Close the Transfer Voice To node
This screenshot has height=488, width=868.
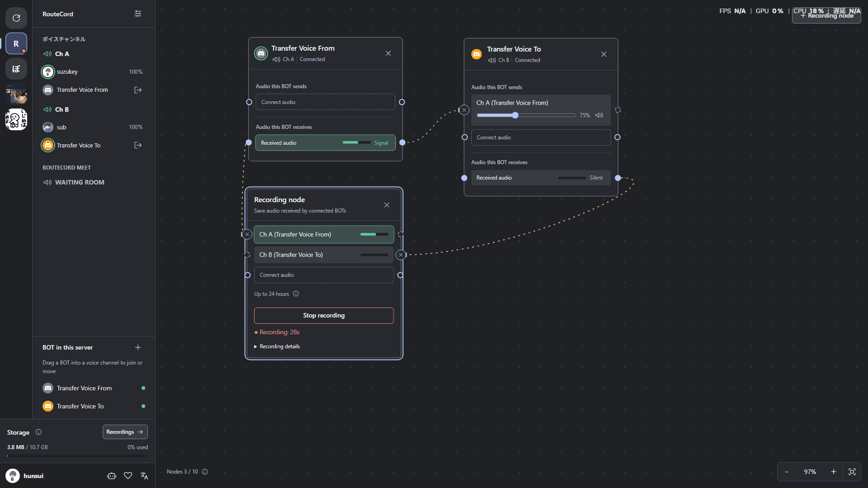click(x=604, y=54)
